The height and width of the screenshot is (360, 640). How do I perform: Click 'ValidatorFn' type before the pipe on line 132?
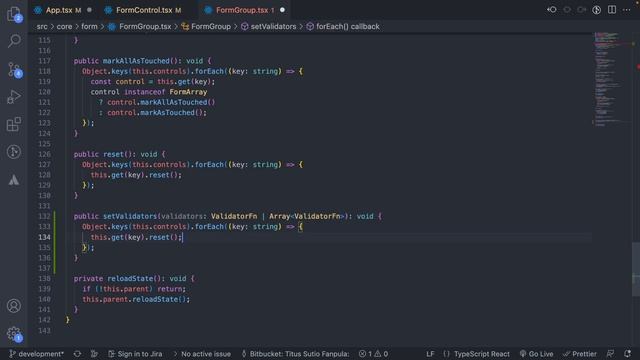(x=234, y=216)
